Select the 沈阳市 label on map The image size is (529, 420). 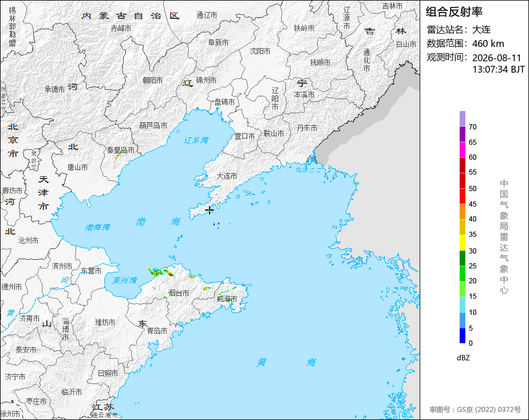[x=260, y=51]
